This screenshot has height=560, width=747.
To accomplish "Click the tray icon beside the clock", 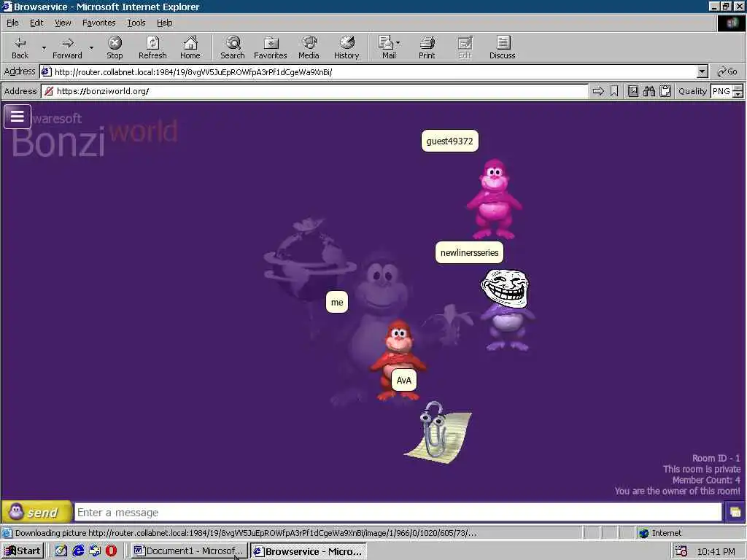I will point(682,551).
